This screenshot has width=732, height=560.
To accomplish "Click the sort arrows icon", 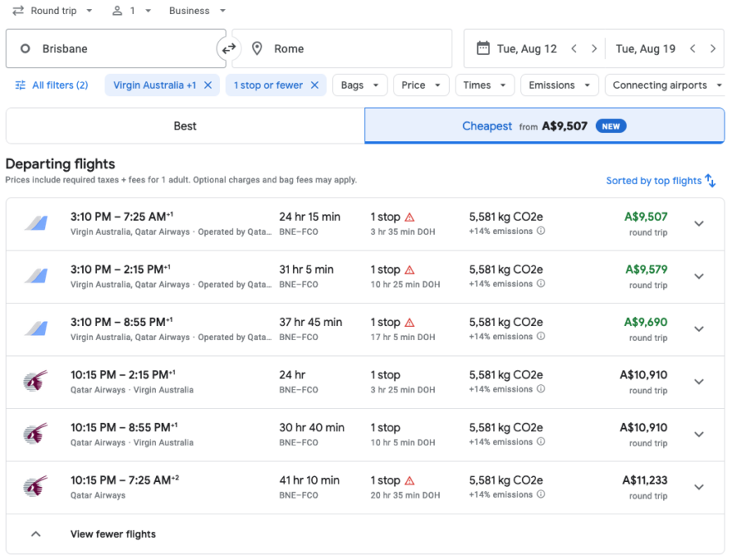I will click(710, 181).
